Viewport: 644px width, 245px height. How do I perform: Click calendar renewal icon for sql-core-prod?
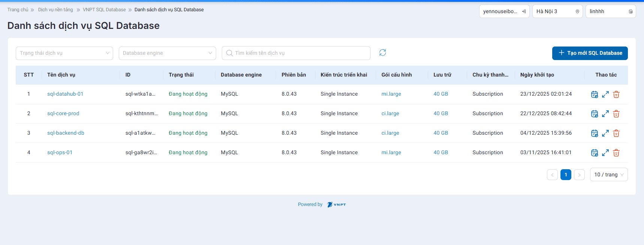point(594,114)
